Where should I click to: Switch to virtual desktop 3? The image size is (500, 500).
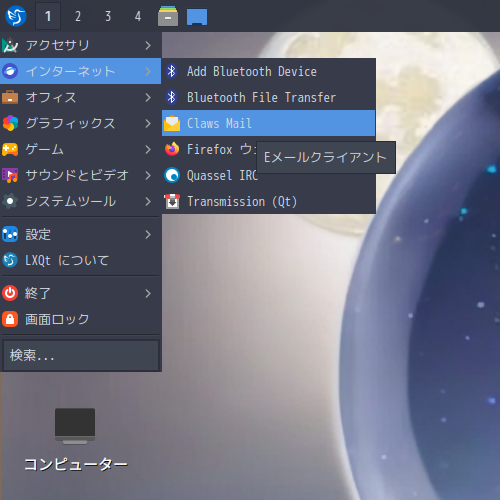click(108, 16)
